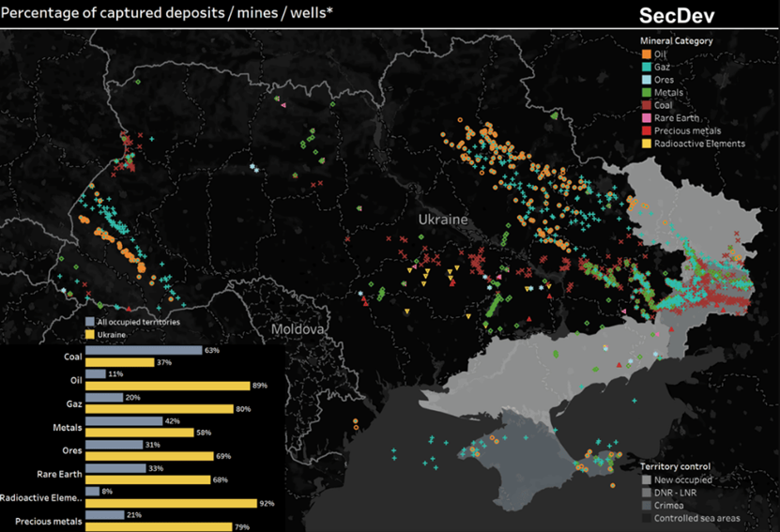Select the 63% Coal occupied bar
The image size is (780, 532).
click(x=143, y=350)
